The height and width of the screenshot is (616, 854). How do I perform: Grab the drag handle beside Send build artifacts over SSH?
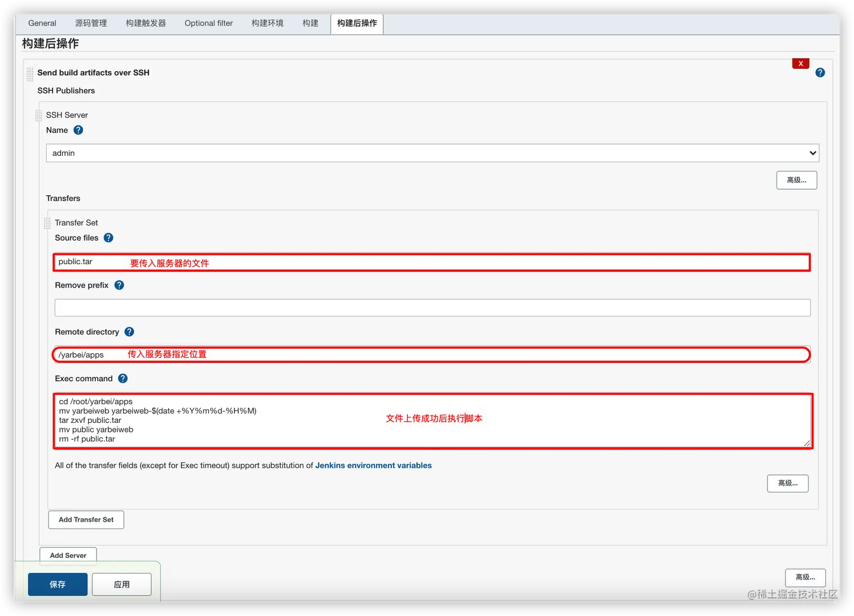pyautogui.click(x=30, y=74)
